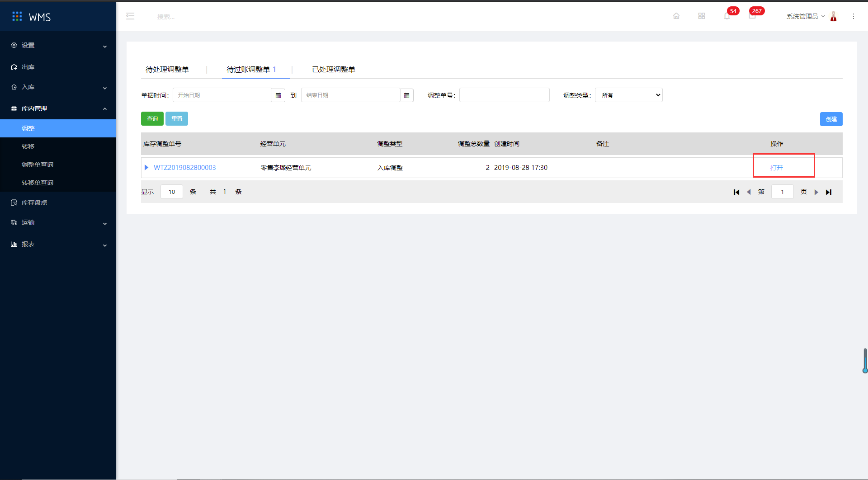
Task: Click the green 查询 button
Action: [x=152, y=119]
